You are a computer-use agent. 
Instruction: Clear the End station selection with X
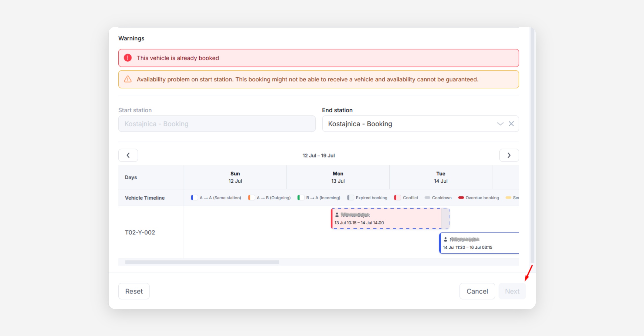(x=511, y=124)
